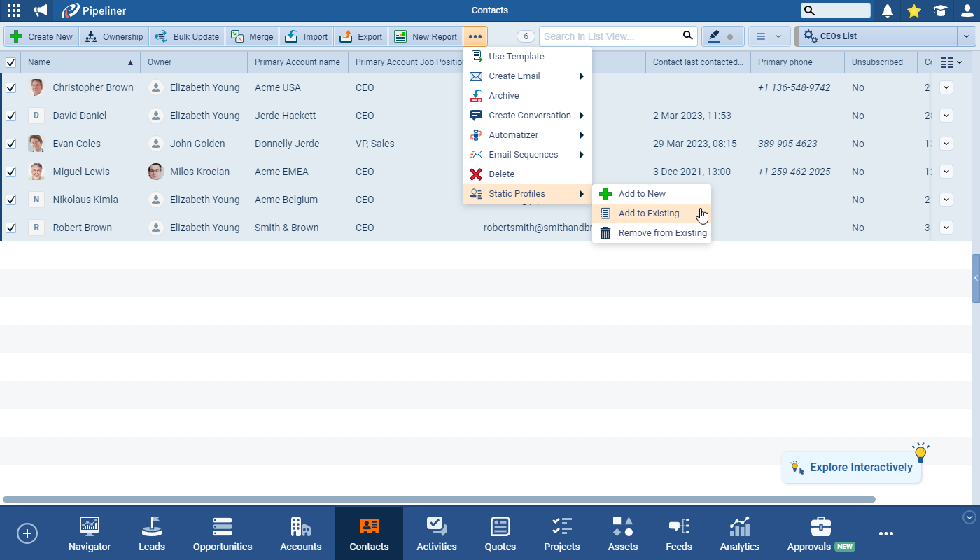Click the Create New button

pos(41,37)
